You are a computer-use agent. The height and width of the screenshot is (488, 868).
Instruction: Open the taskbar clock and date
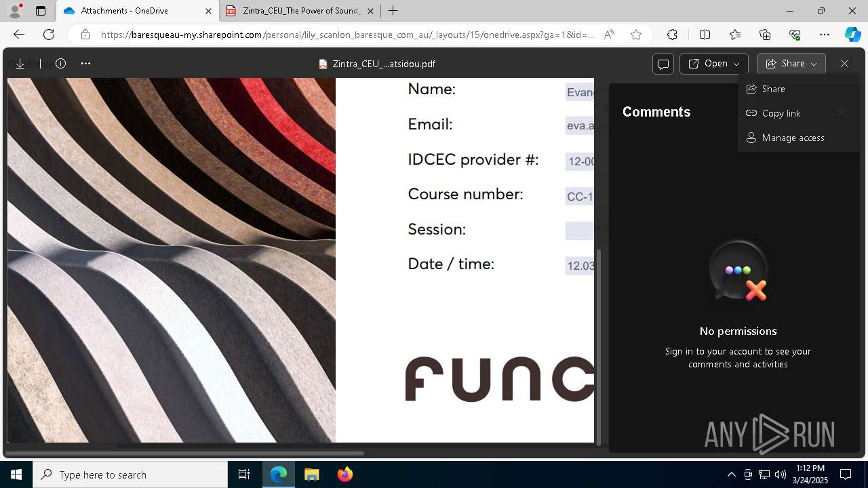[x=811, y=474]
